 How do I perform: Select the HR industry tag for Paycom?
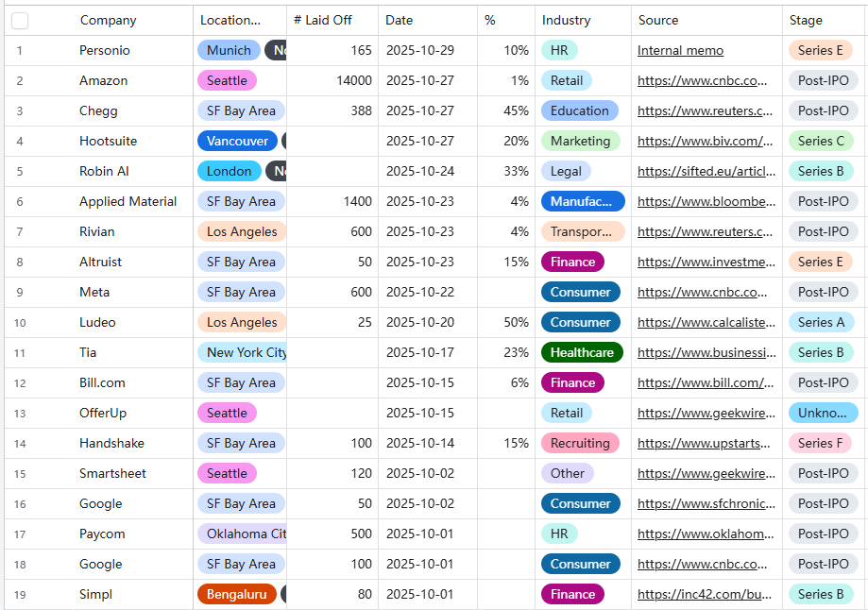point(559,534)
